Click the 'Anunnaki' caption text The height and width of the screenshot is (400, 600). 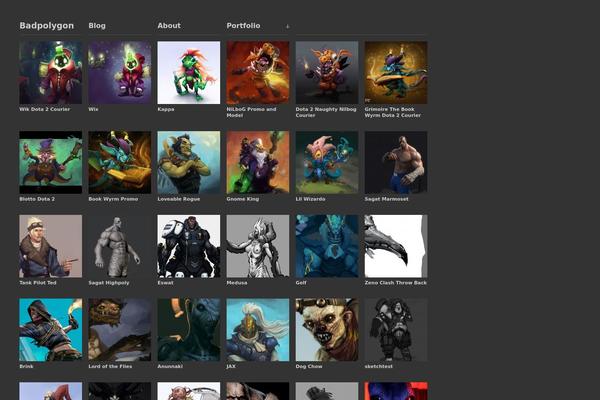pos(170,366)
